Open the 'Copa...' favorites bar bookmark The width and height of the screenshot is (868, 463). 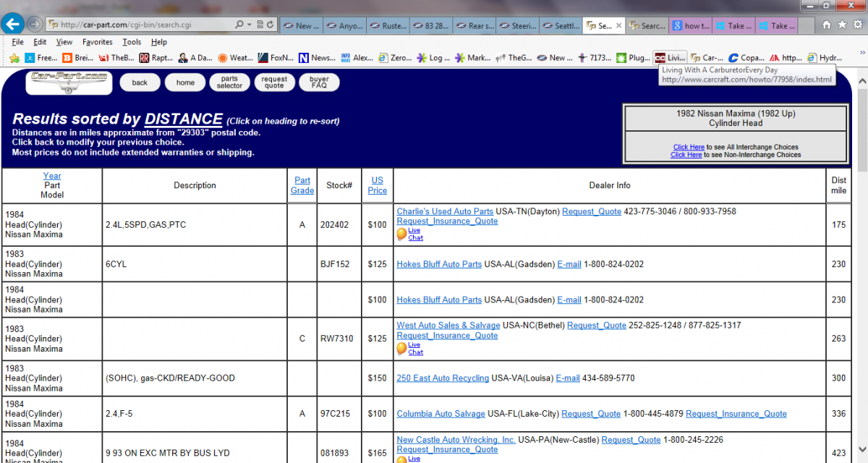746,58
